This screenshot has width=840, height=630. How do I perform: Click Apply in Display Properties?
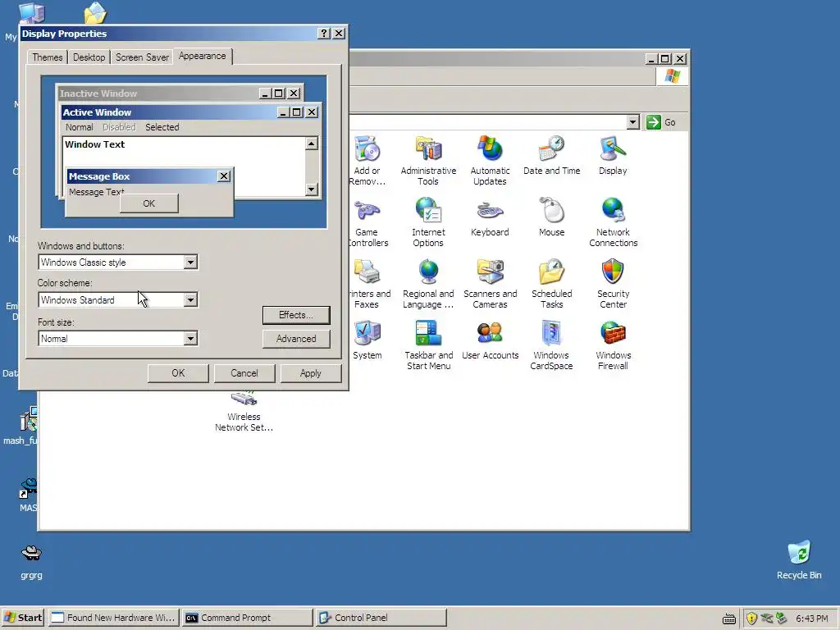(x=311, y=373)
